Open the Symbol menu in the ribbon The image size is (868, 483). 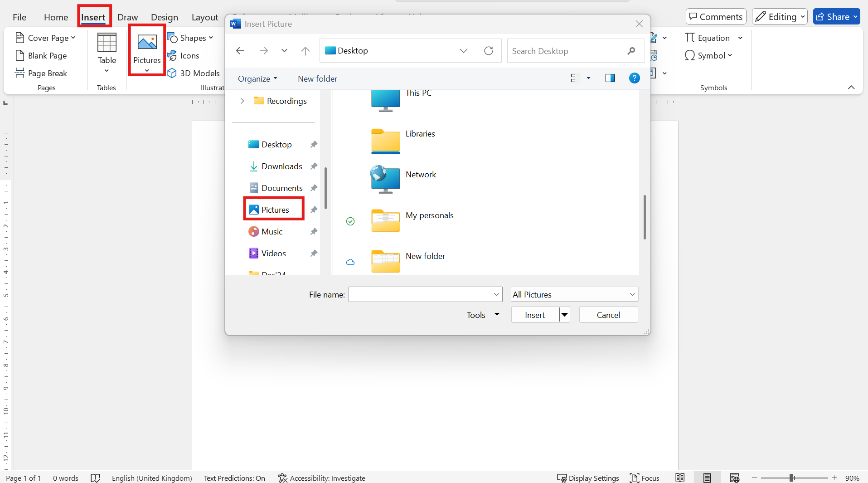coord(708,56)
